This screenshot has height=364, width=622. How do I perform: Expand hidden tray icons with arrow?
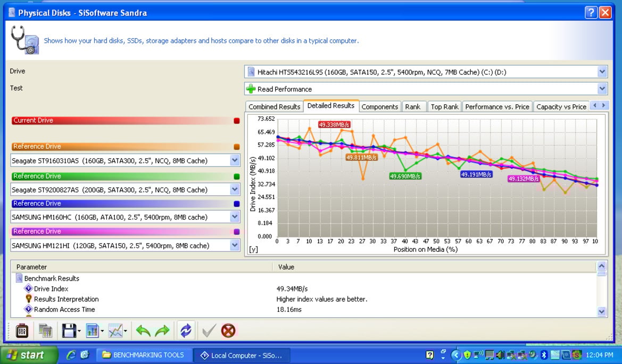click(456, 355)
